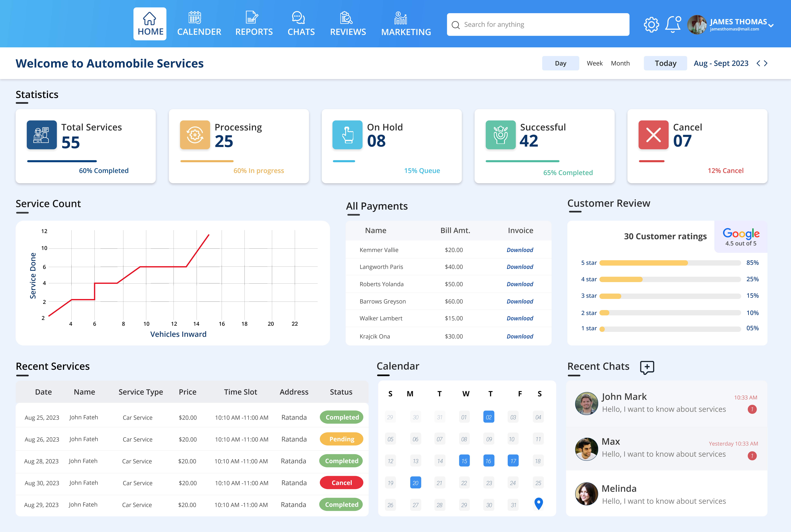Go to next date range arrow
This screenshot has height=532, width=791.
point(766,63)
